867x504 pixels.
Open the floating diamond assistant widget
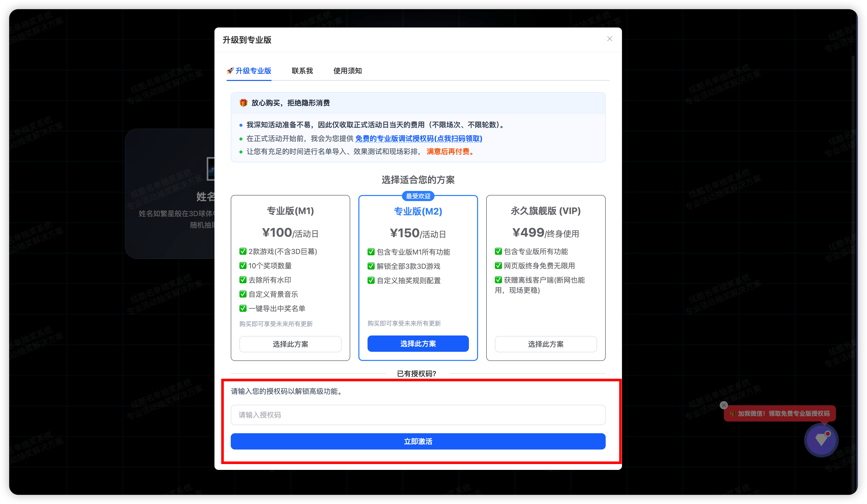pyautogui.click(x=821, y=440)
